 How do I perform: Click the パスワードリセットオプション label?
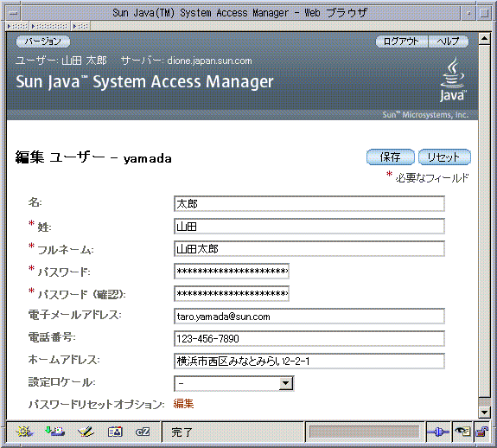point(96,405)
